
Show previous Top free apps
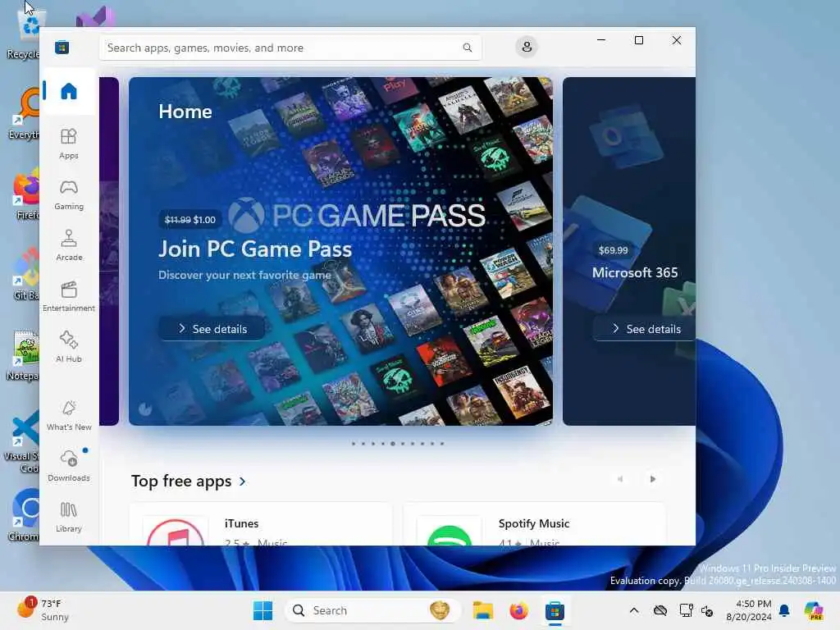[620, 479]
